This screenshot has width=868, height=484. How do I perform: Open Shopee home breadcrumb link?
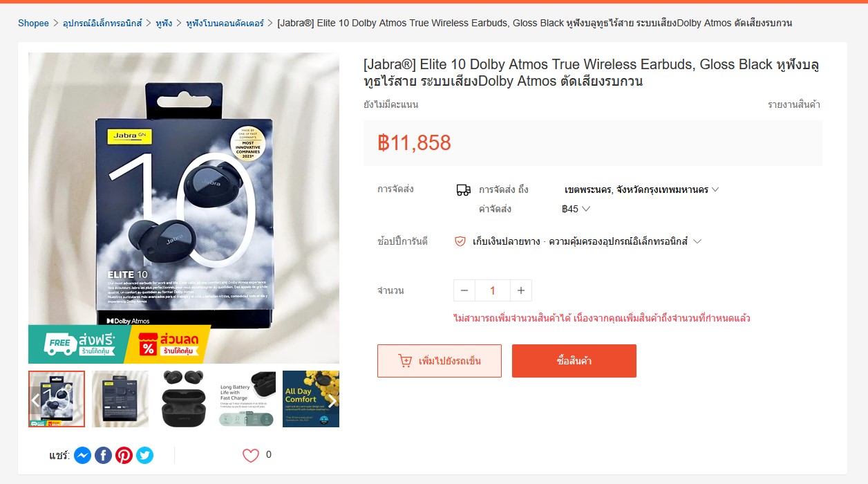(33, 23)
